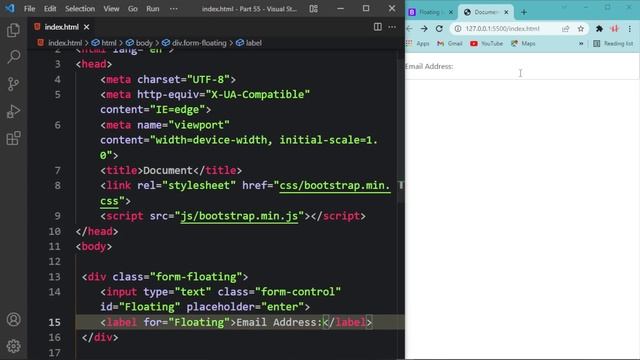Click the Document title text in code
Image resolution: width=640 pixels, height=360 pixels.
pos(167,170)
